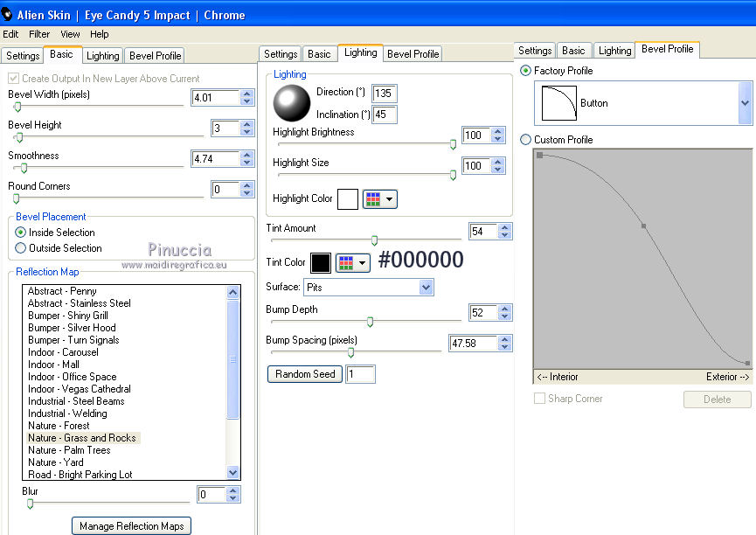Select Indoor - Carousel reflection map

point(63,352)
